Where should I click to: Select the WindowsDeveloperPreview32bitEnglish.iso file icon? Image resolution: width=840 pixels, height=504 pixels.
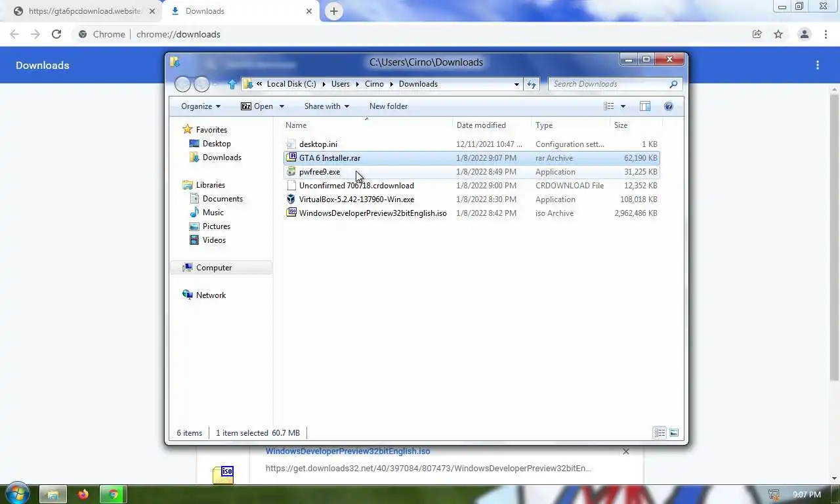291,213
